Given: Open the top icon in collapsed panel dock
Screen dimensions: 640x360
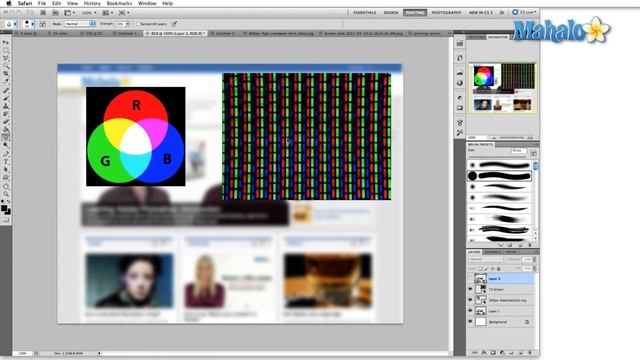Looking at the screenshot, I should click(x=460, y=43).
